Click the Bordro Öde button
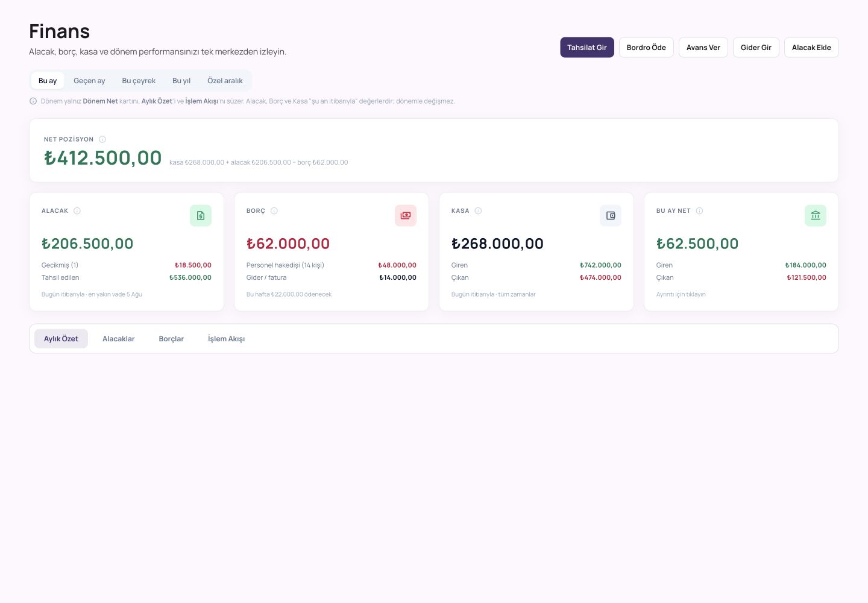The height and width of the screenshot is (603, 868). pyautogui.click(x=646, y=48)
